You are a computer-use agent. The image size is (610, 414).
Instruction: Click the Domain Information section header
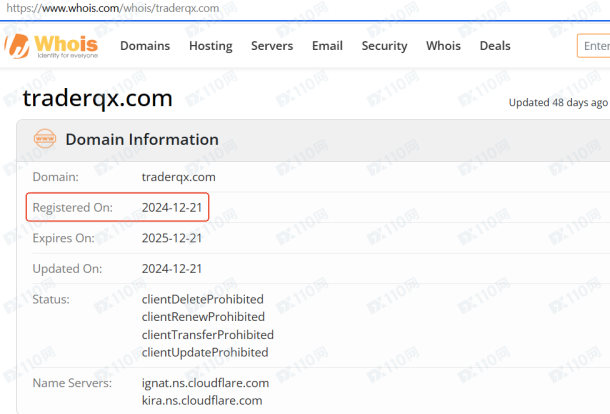click(142, 139)
